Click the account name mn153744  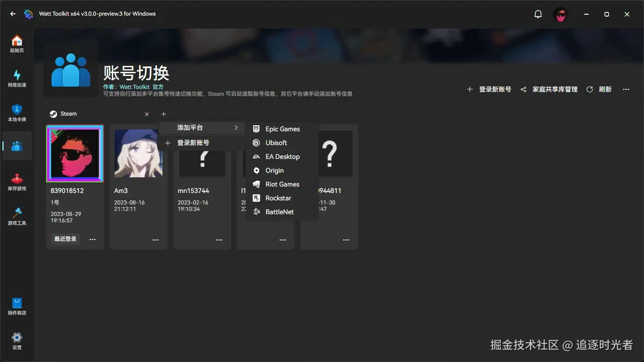(193, 191)
